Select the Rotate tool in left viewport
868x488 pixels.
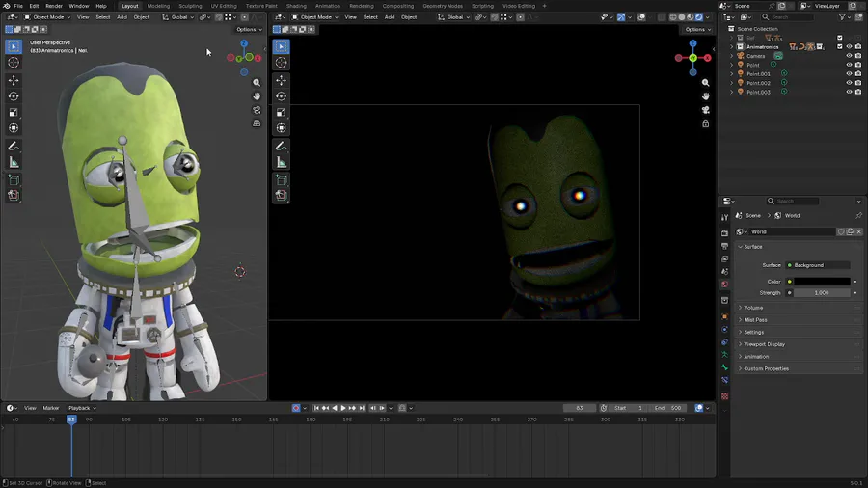[x=14, y=96]
